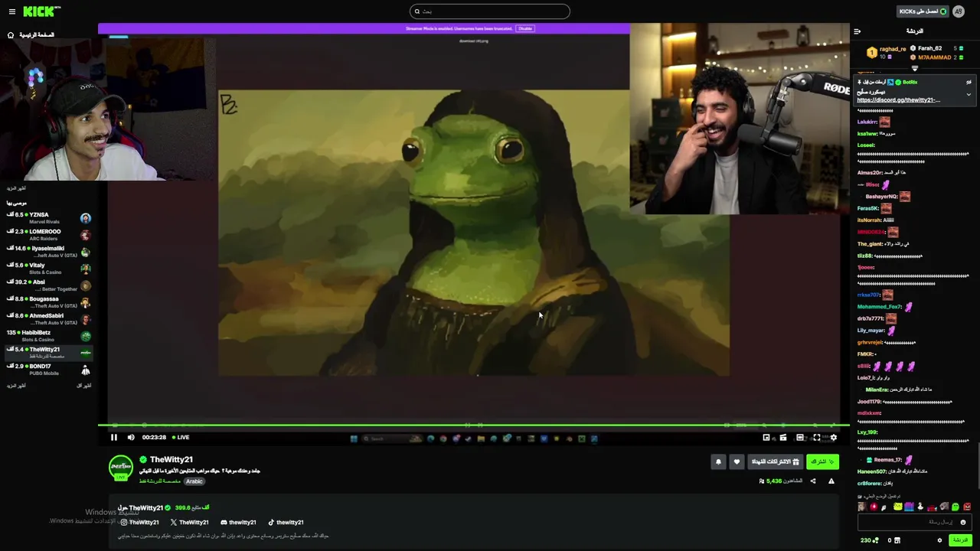Click the green player progress bar

coord(474,425)
